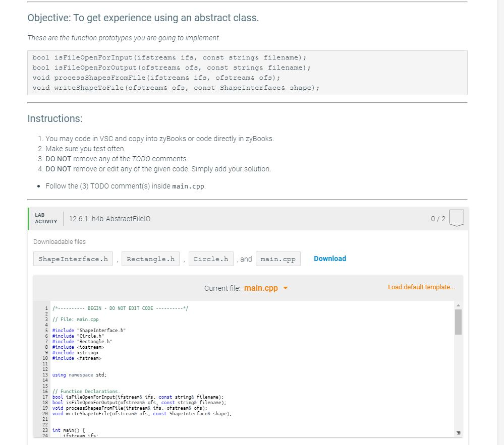This screenshot has height=445, width=504.
Task: Click the LAB ACTIVITY badge
Action: point(45,218)
